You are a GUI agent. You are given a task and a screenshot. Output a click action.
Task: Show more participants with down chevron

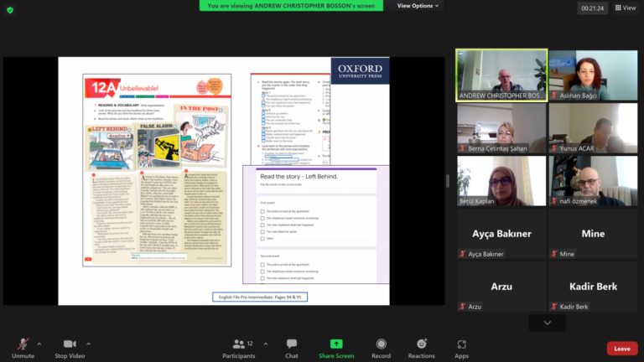[548, 323]
